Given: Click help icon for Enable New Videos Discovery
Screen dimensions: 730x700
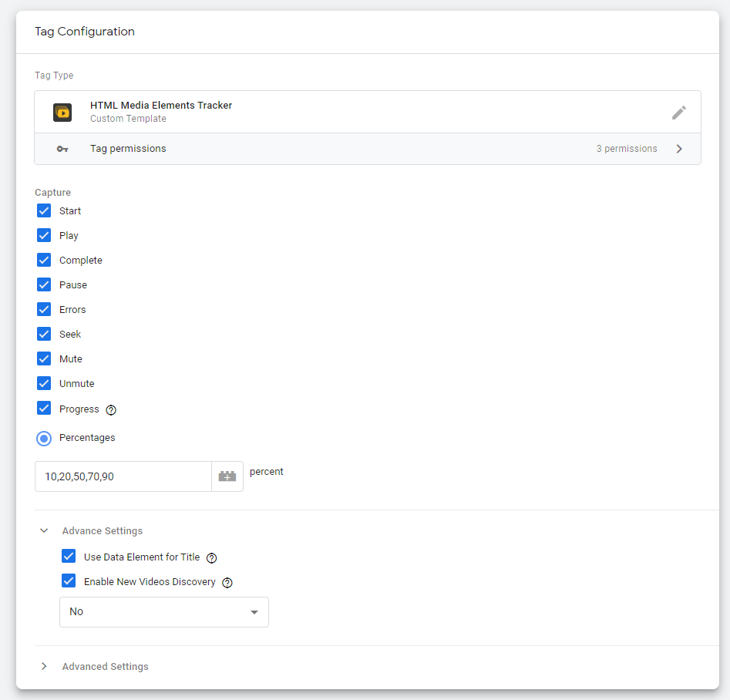Looking at the screenshot, I should [227, 583].
